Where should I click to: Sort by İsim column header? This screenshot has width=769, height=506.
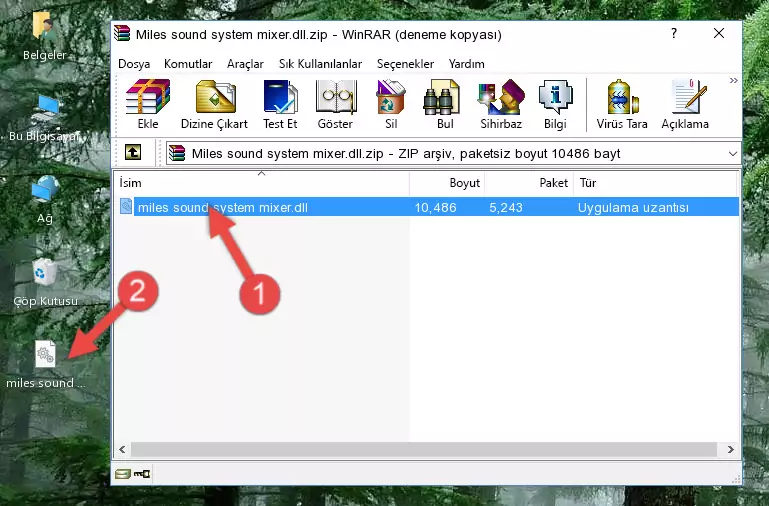262,183
